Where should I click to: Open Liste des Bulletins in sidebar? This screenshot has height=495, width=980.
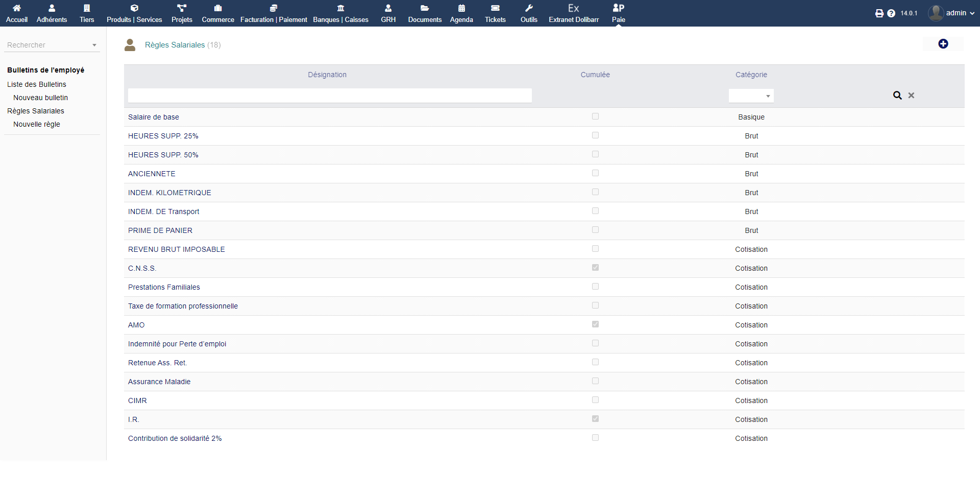tap(37, 84)
